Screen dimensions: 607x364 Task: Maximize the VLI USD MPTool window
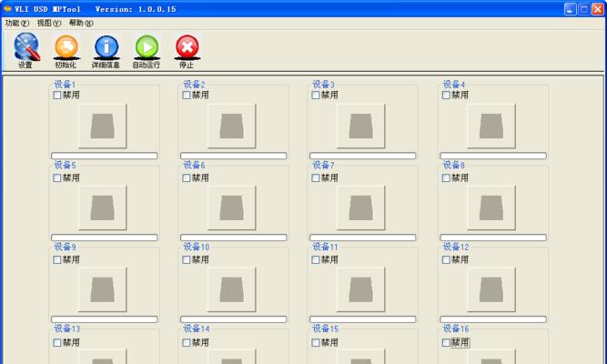click(x=583, y=9)
